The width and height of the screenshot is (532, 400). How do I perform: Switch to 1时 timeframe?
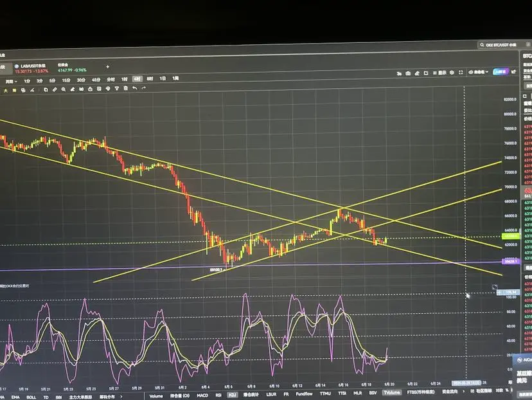(x=125, y=79)
